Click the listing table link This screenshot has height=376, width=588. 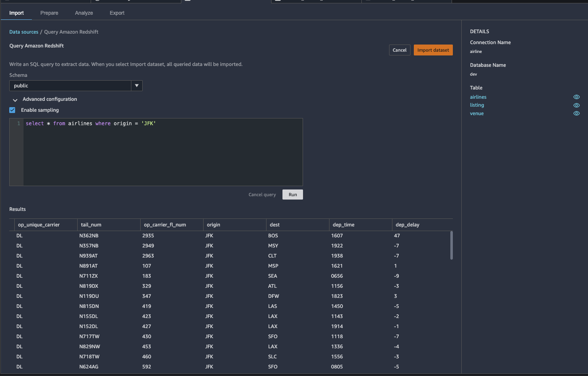477,105
